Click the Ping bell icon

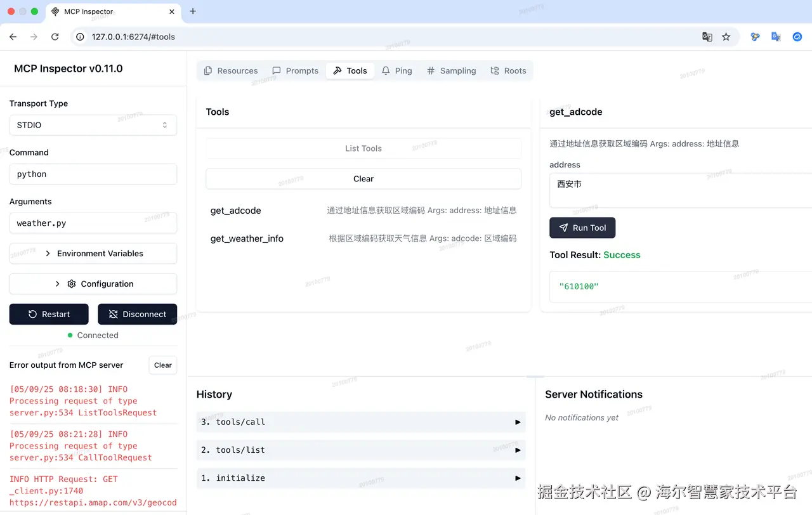click(386, 71)
